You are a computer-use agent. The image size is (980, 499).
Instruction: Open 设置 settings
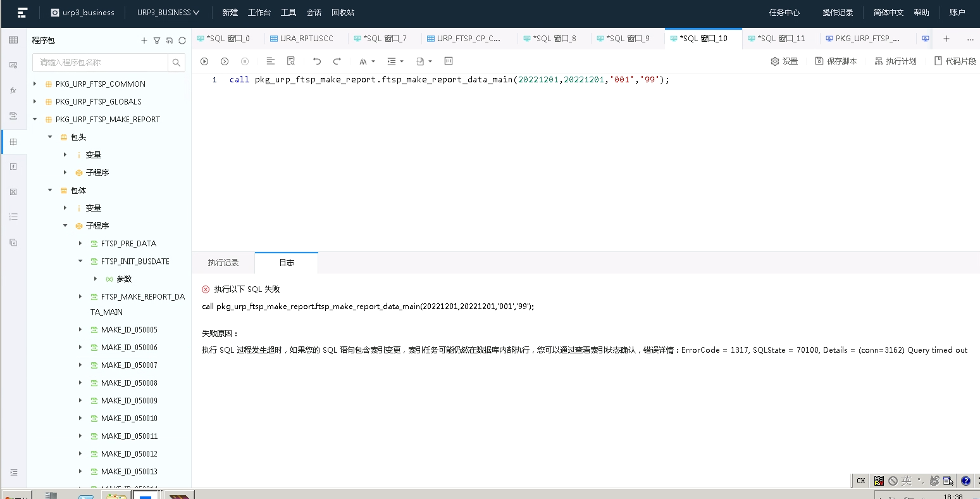785,61
